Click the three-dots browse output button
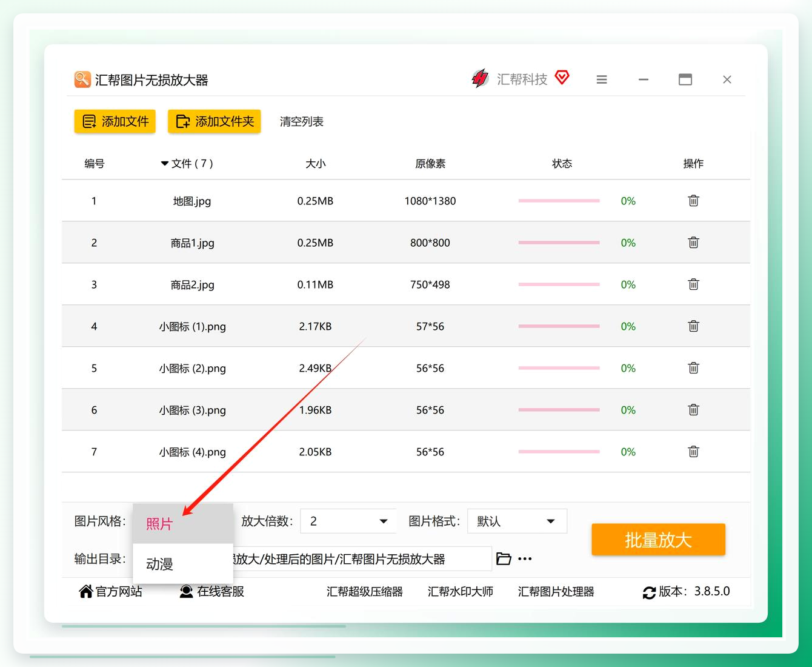The image size is (812, 667). click(525, 558)
